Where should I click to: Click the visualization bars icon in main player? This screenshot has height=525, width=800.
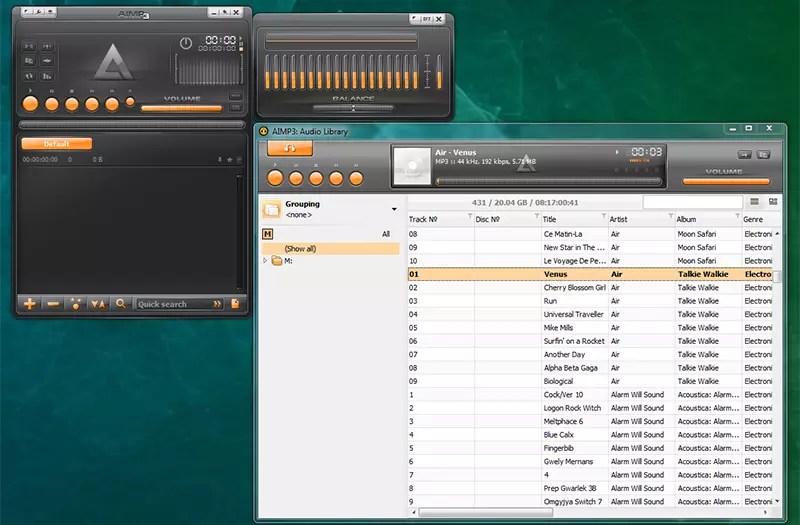pyautogui.click(x=47, y=76)
